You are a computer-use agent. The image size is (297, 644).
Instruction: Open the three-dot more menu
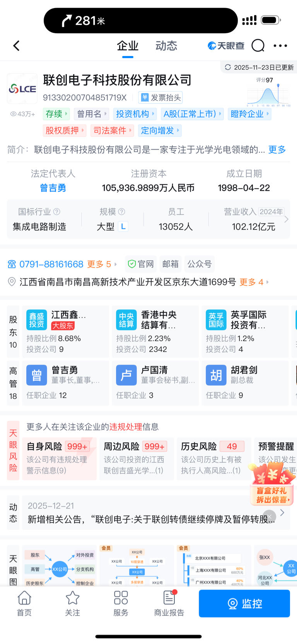pyautogui.click(x=280, y=46)
